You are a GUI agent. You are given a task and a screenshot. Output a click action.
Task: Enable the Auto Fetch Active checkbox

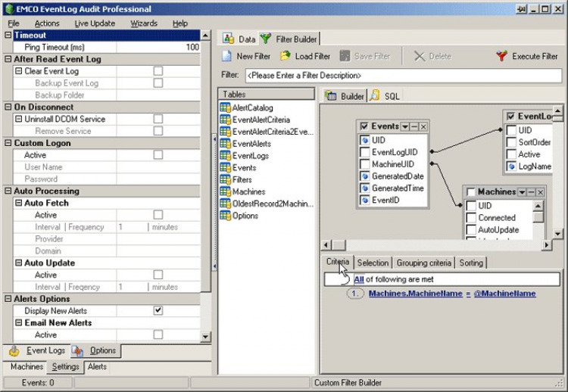[x=158, y=215]
